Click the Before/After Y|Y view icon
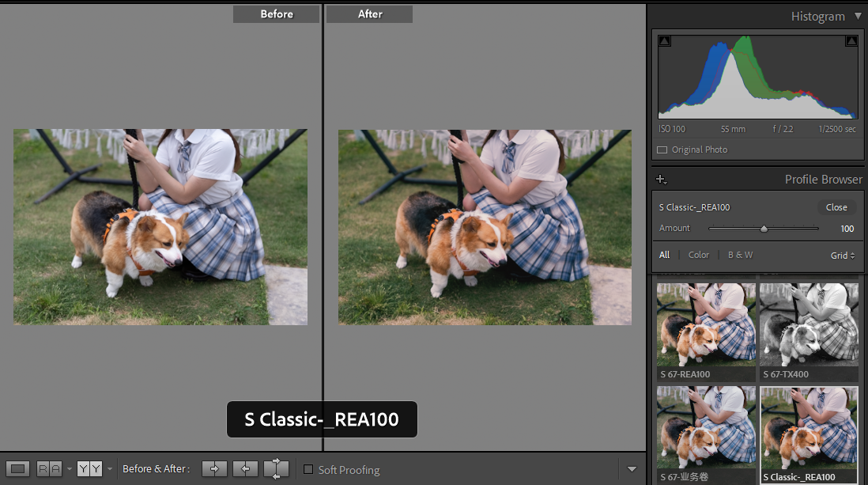 coord(89,469)
